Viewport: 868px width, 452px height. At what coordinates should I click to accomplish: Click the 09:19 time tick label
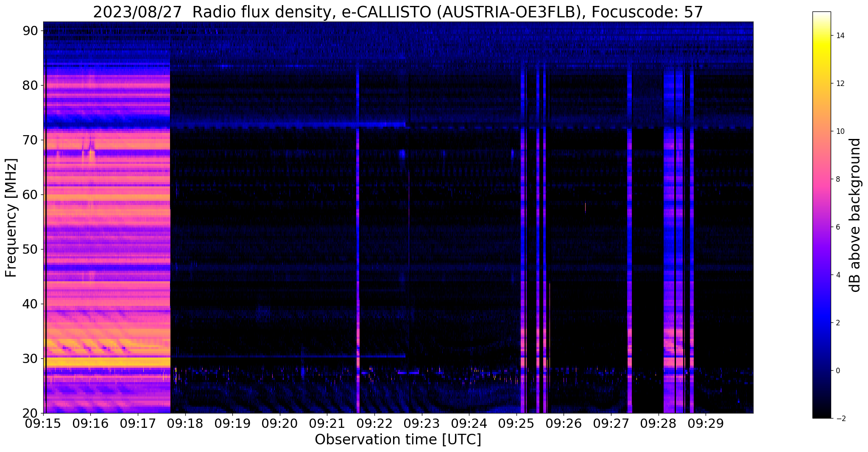click(232, 424)
